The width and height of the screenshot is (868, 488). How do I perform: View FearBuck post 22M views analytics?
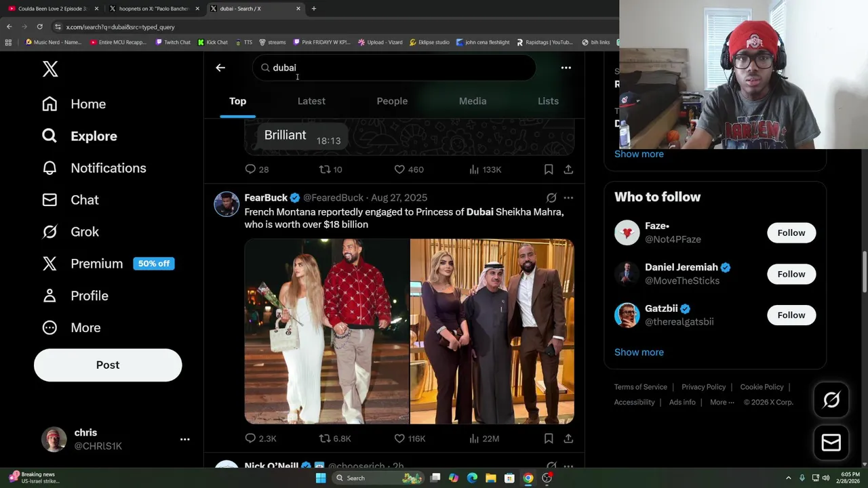pyautogui.click(x=484, y=439)
